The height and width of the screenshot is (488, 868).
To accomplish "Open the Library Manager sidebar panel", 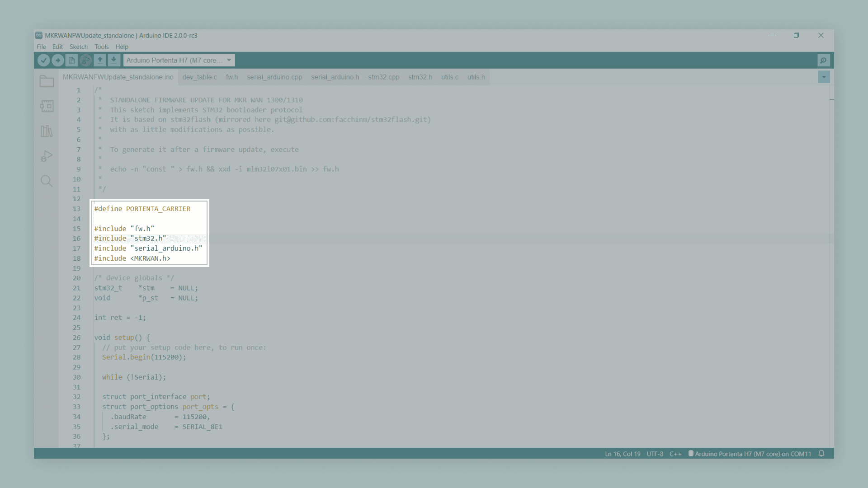I will pos(47,131).
